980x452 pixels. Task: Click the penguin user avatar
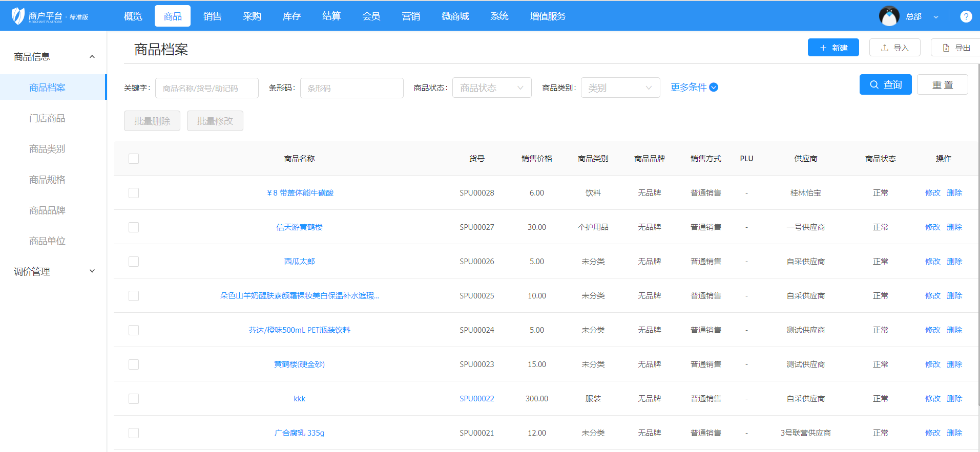pyautogui.click(x=889, y=16)
